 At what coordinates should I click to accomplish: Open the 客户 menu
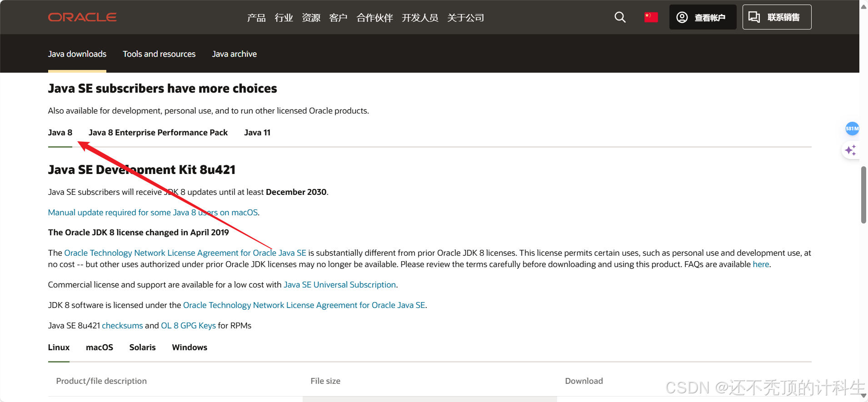pyautogui.click(x=338, y=18)
